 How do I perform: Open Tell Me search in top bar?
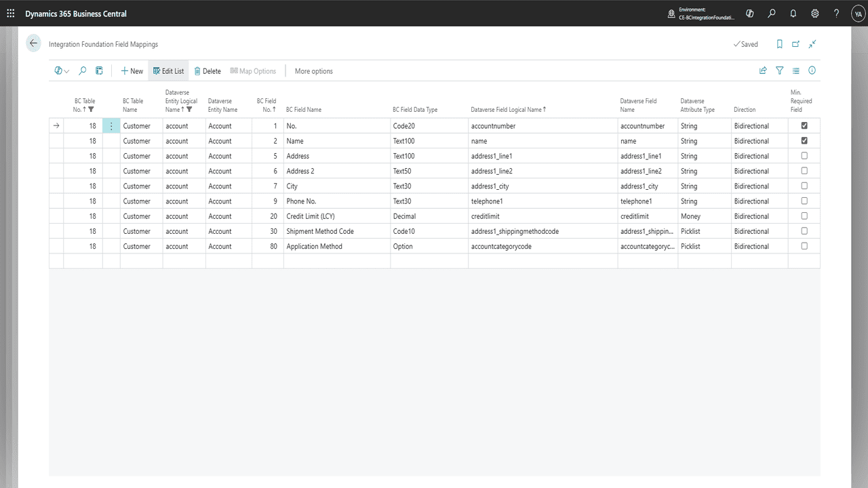click(x=772, y=14)
